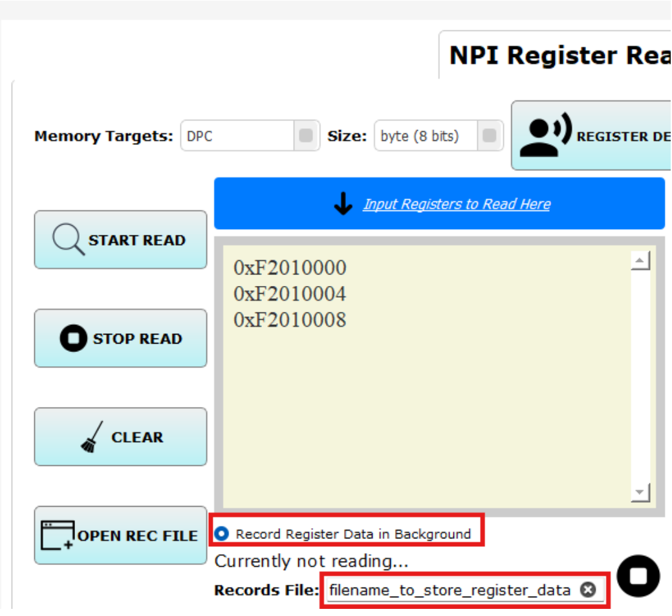Click register address 0xF2010004
Screen dimensions: 672x616
pos(290,294)
